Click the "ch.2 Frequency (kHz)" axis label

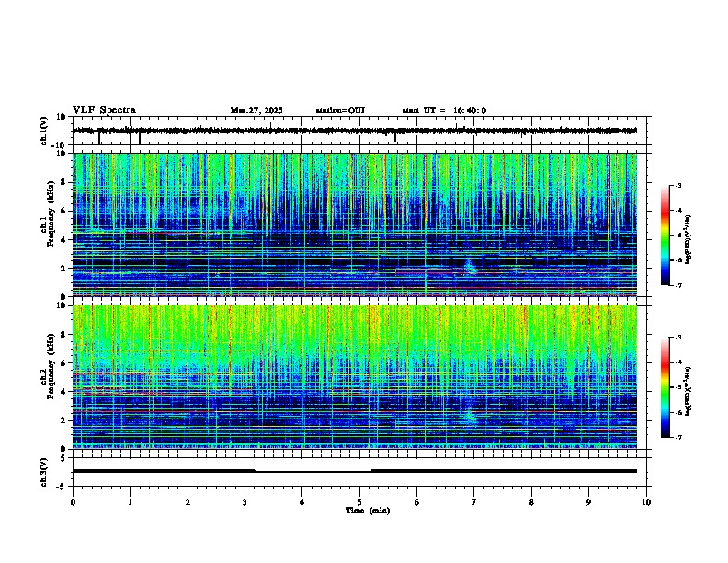[x=48, y=366]
